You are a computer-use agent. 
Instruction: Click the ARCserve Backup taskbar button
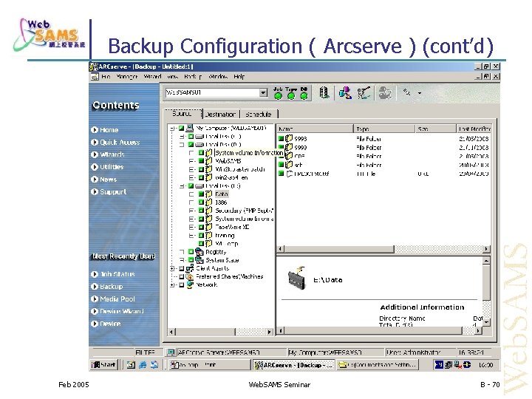pyautogui.click(x=293, y=365)
